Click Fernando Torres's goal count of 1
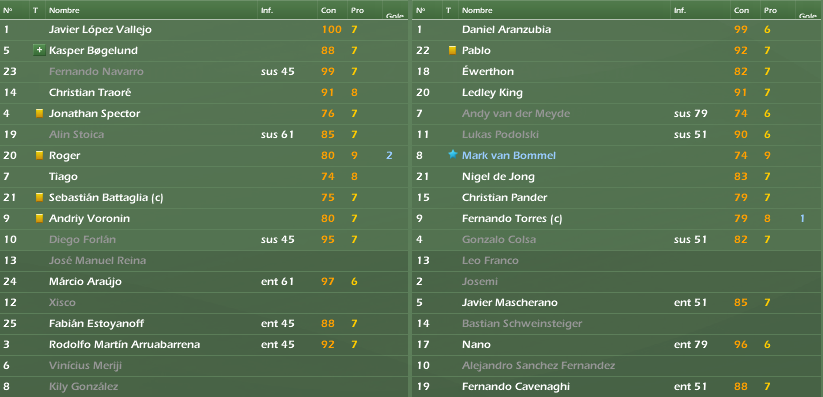This screenshot has width=823, height=397. coord(802,218)
